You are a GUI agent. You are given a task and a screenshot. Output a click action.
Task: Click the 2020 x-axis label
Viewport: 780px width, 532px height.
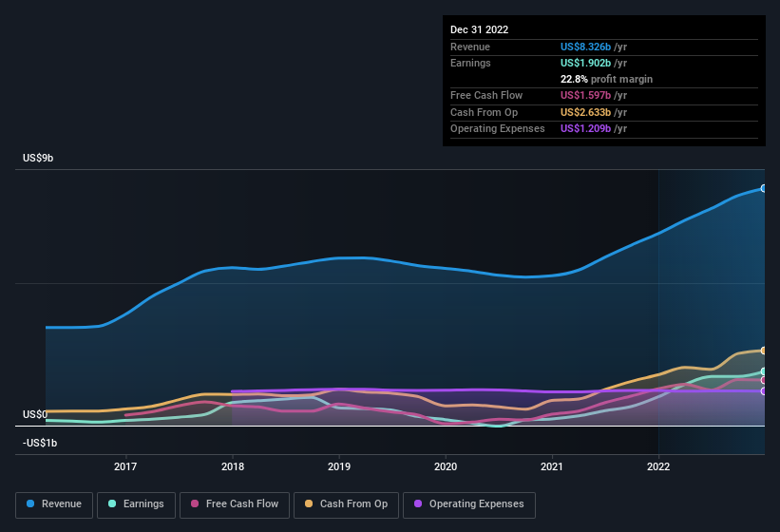tap(446, 466)
